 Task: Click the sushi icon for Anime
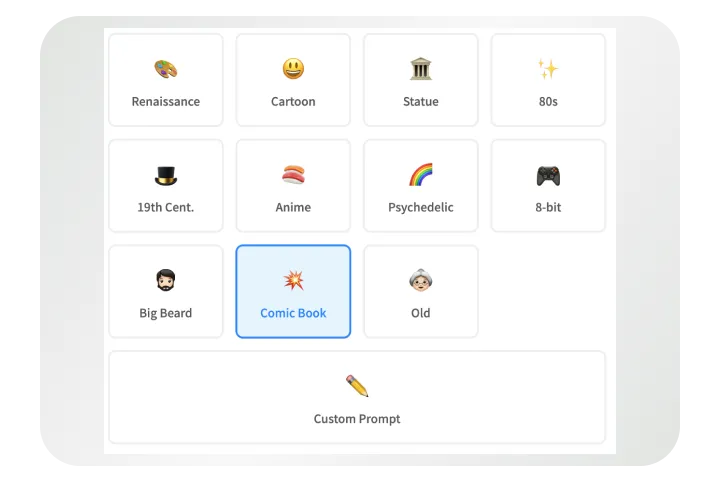pyautogui.click(x=293, y=175)
